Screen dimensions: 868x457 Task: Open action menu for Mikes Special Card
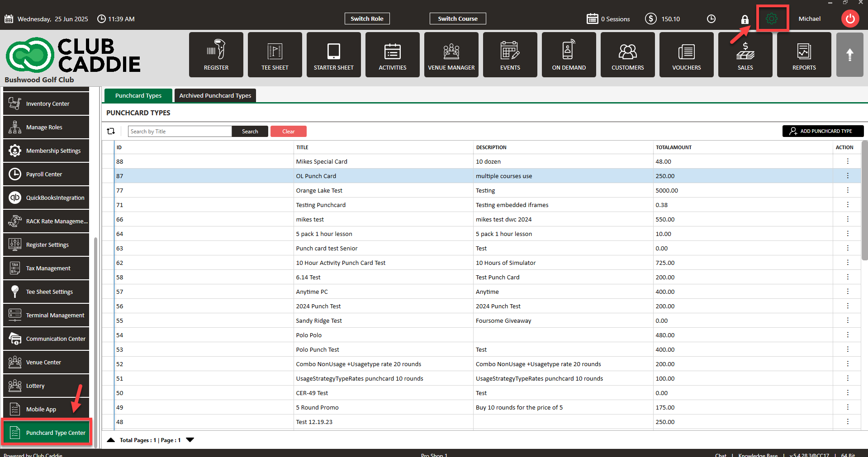848,161
